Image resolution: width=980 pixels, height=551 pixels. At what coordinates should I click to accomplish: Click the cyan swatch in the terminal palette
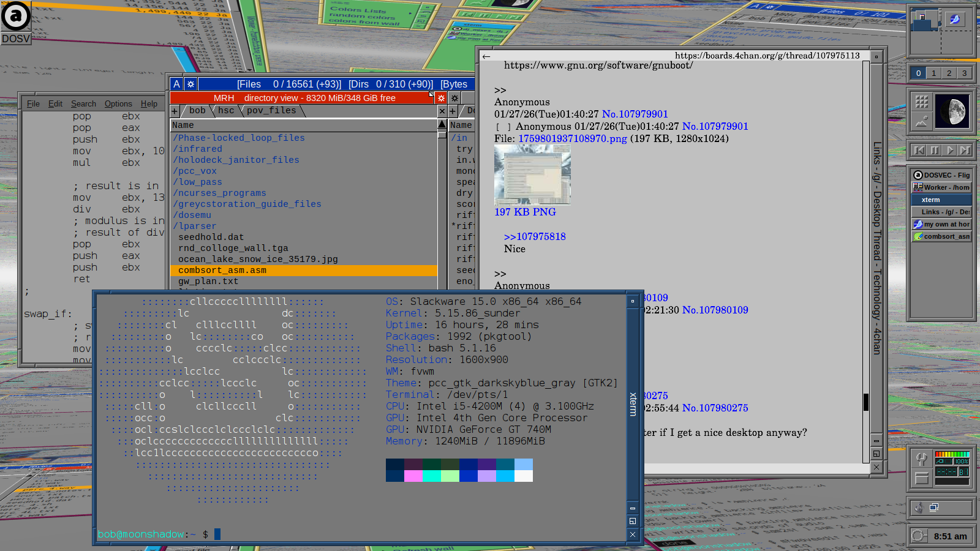pyautogui.click(x=431, y=476)
